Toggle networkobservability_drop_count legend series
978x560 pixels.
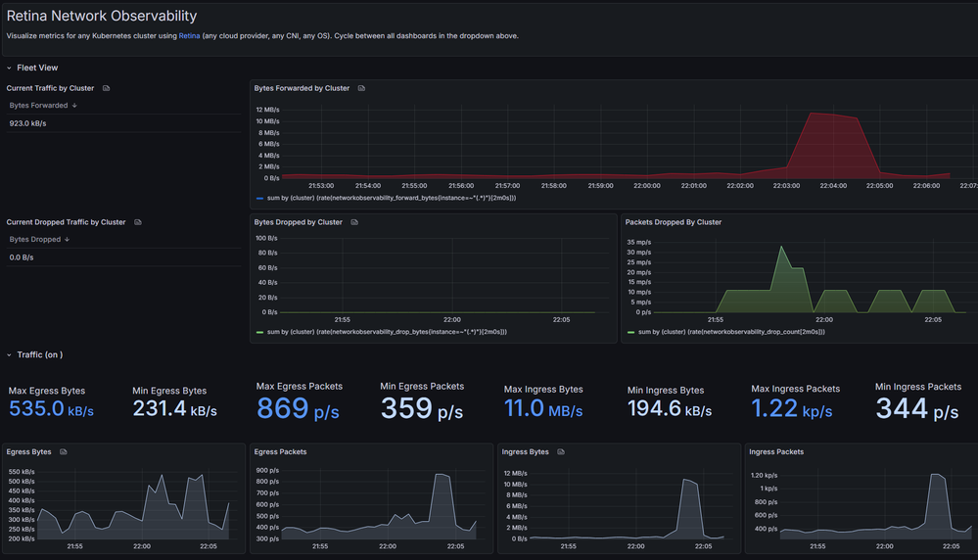click(731, 333)
